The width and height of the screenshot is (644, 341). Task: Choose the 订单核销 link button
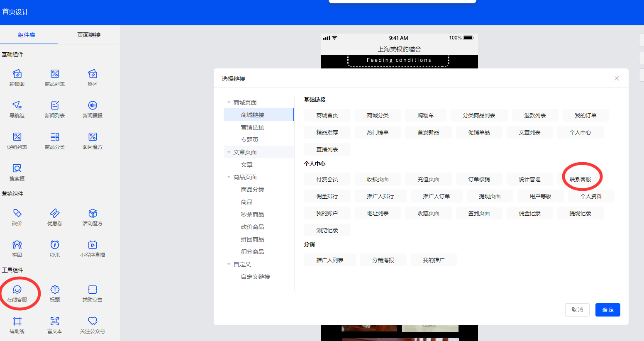(479, 179)
